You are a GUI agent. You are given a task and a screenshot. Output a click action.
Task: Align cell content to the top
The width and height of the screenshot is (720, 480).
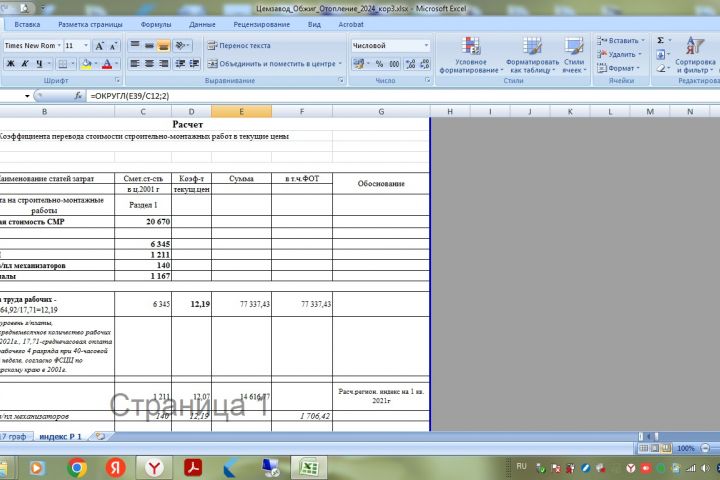pos(135,45)
